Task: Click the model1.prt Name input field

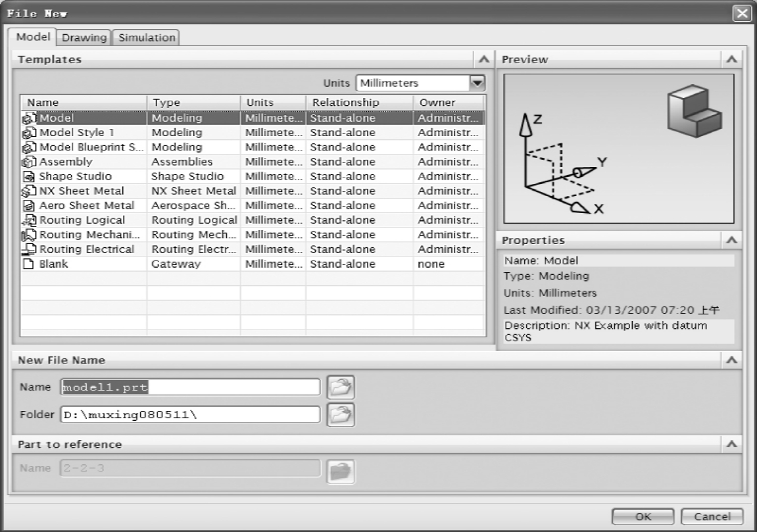Action: [190, 387]
